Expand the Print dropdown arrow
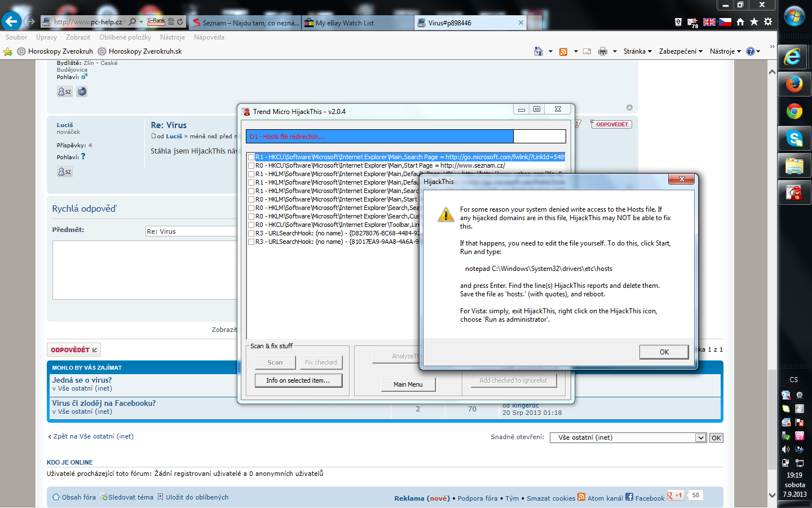The image size is (812, 508). coord(615,51)
